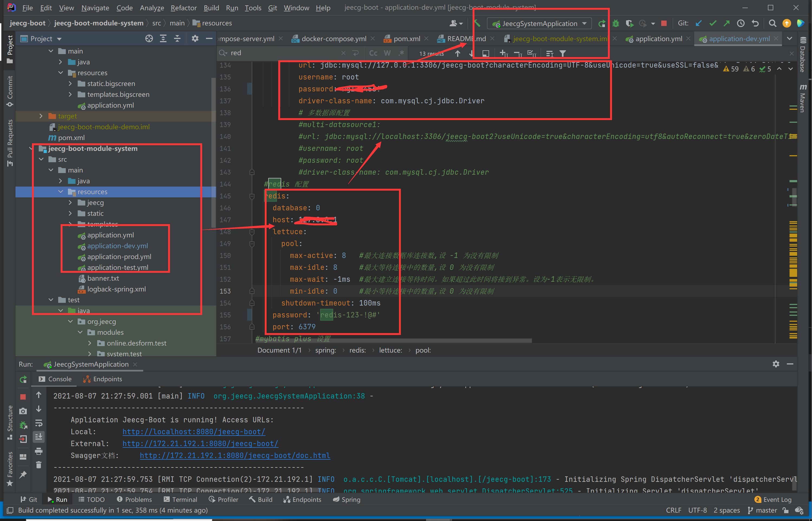Image resolution: width=812 pixels, height=521 pixels.
Task: Open the localhost:8080/jeecg-boot link
Action: 194,432
